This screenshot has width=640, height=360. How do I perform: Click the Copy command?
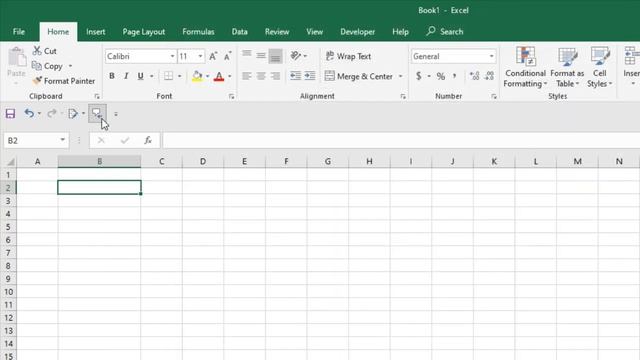[47, 66]
